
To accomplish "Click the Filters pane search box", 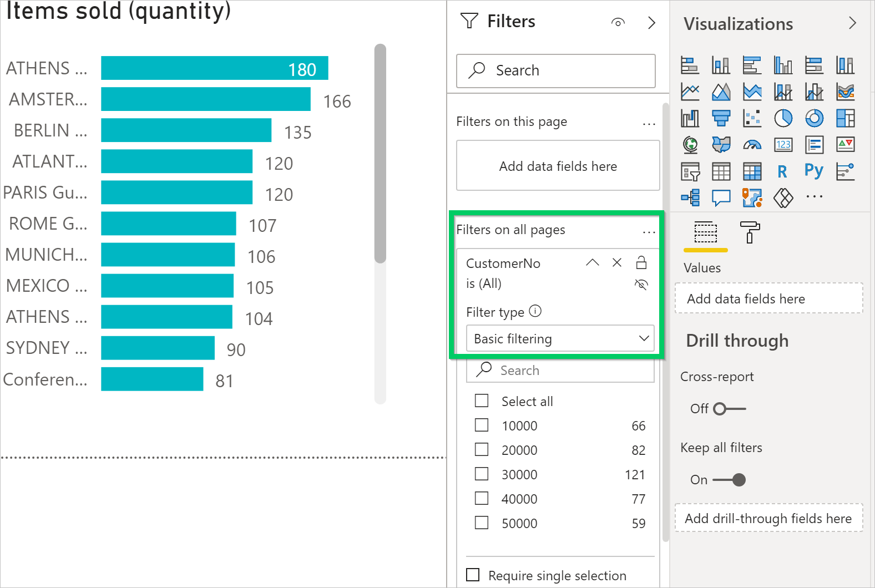I will (x=555, y=70).
